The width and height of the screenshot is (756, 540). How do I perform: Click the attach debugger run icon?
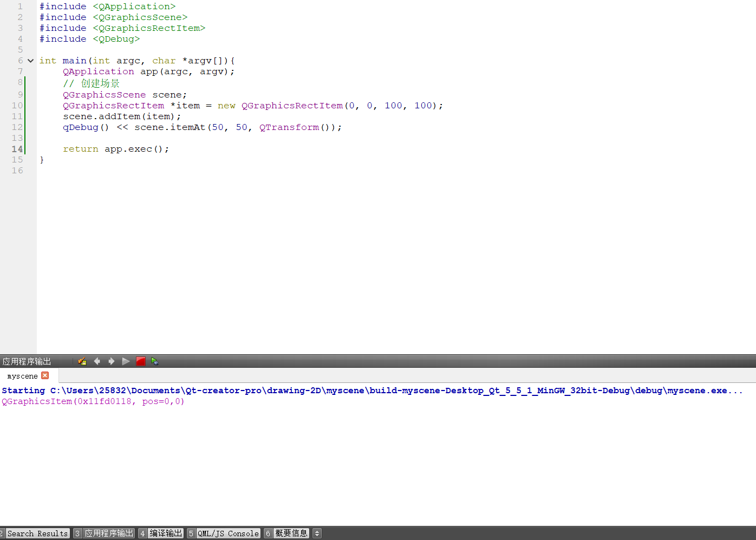click(155, 361)
